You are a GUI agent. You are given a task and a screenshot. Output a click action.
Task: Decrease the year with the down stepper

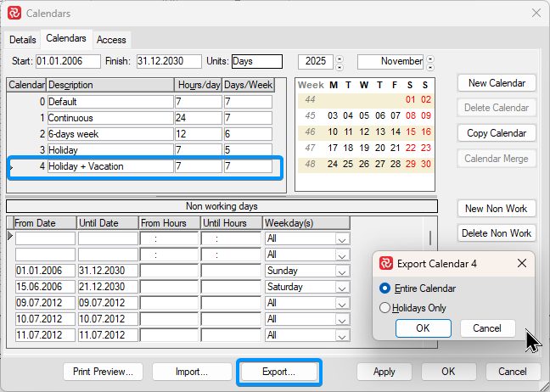340,67
